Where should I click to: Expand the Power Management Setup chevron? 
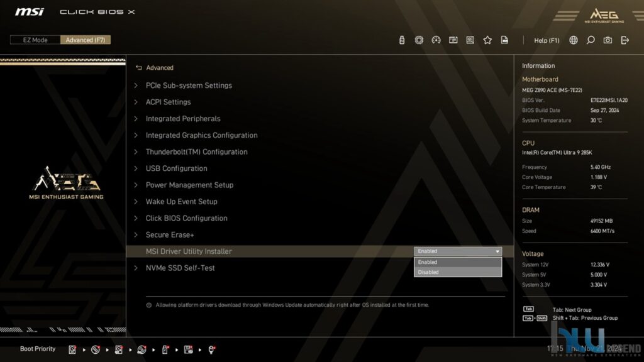[x=136, y=185]
